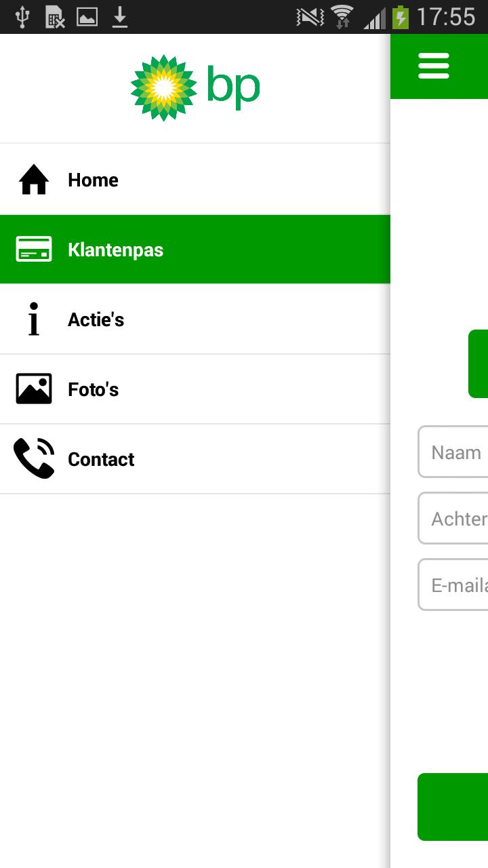This screenshot has width=488, height=868.
Task: Tap the download icon in status bar
Action: pyautogui.click(x=120, y=17)
